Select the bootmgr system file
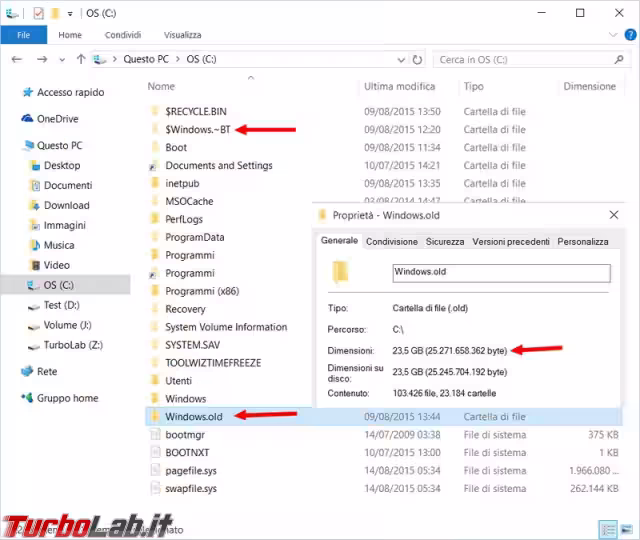 (x=184, y=435)
